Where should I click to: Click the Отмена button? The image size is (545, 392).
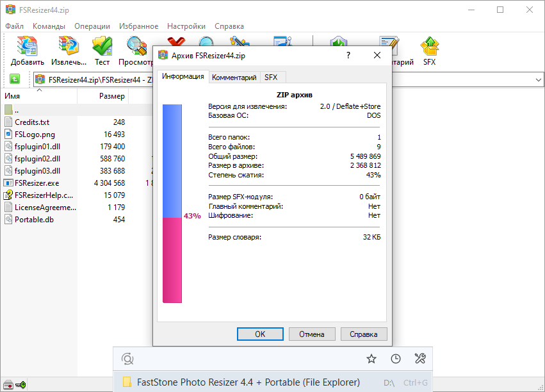coord(312,334)
